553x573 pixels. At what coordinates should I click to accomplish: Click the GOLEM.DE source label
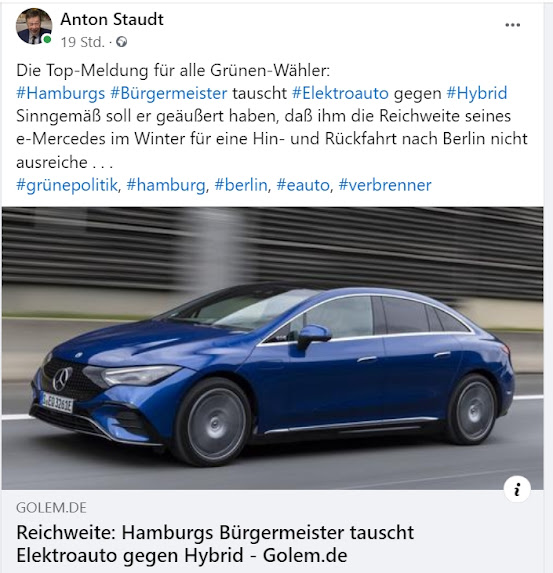(52, 508)
